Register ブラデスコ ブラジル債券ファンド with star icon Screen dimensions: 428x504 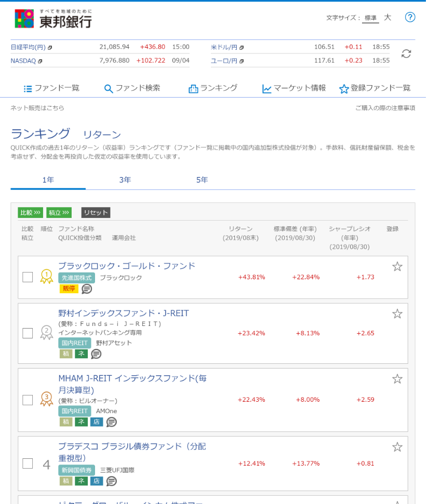pyautogui.click(x=397, y=447)
